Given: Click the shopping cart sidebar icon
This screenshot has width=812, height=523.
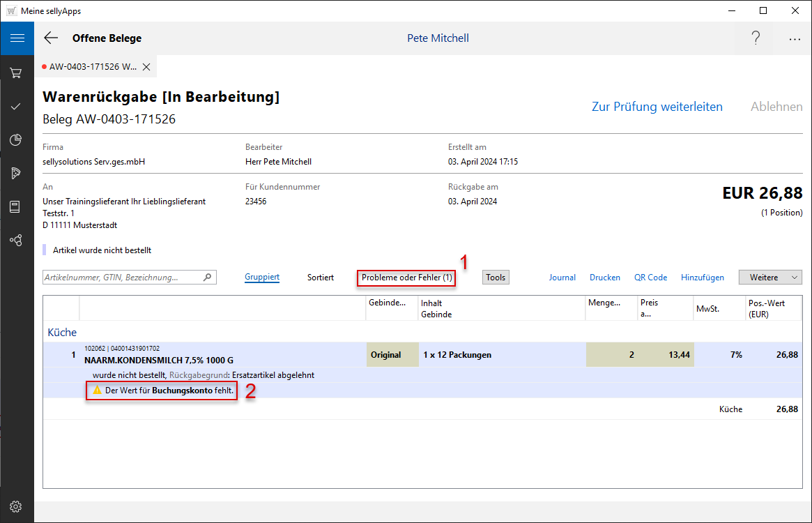Looking at the screenshot, I should coord(16,73).
